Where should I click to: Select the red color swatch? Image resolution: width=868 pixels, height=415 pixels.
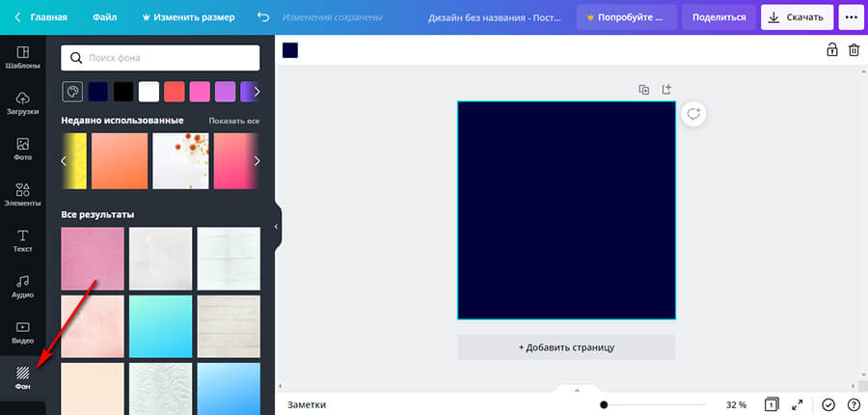(x=174, y=92)
